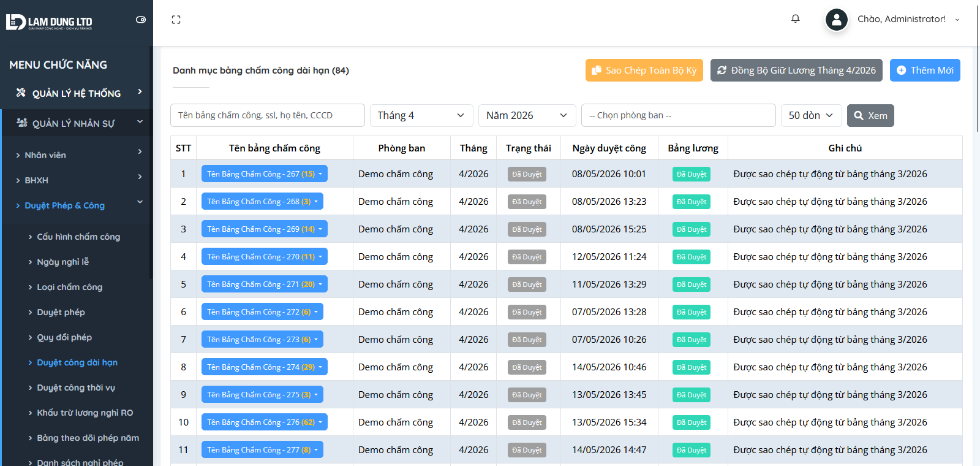Image resolution: width=980 pixels, height=466 pixels.
Task: Open Tên Bảng Chấm Công - 277 dropdown
Action: tap(262, 449)
